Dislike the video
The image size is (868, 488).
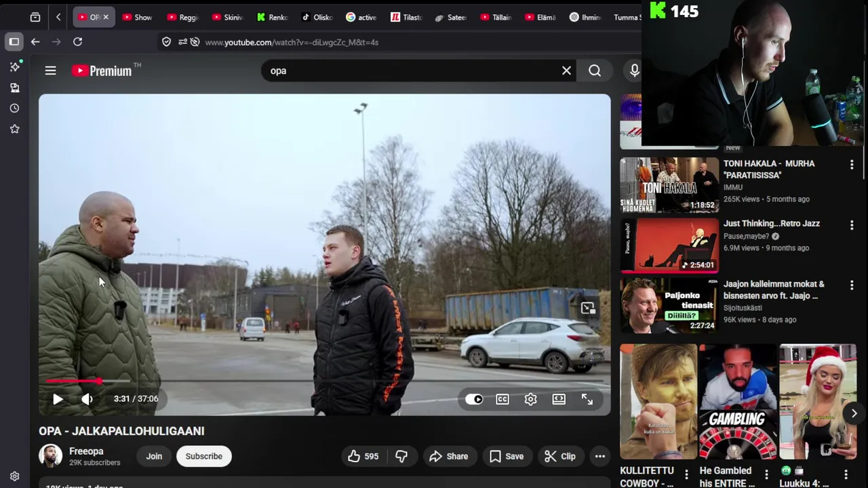401,456
